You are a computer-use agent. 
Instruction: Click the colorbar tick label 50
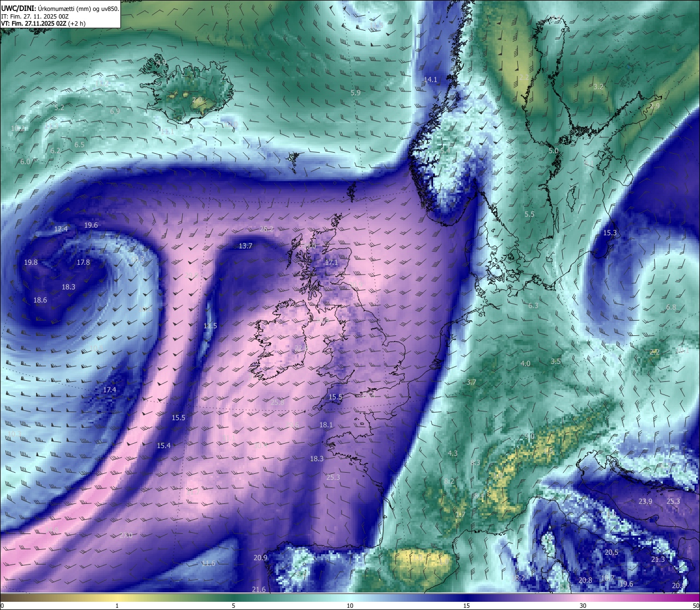click(696, 606)
